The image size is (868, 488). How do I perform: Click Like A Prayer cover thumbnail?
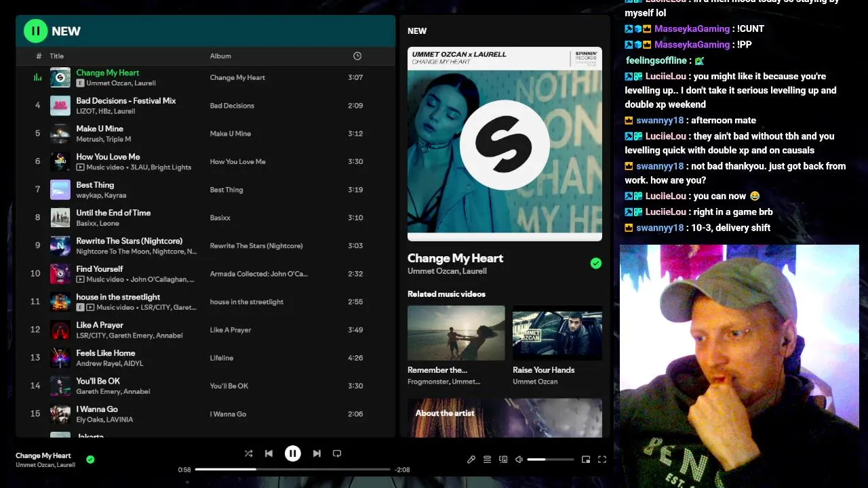pyautogui.click(x=60, y=329)
